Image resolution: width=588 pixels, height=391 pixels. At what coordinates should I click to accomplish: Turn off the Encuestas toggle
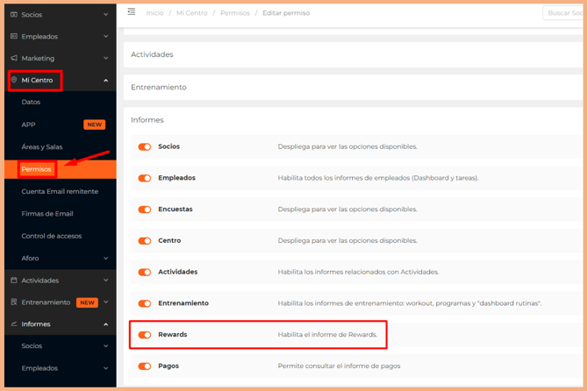coord(145,210)
